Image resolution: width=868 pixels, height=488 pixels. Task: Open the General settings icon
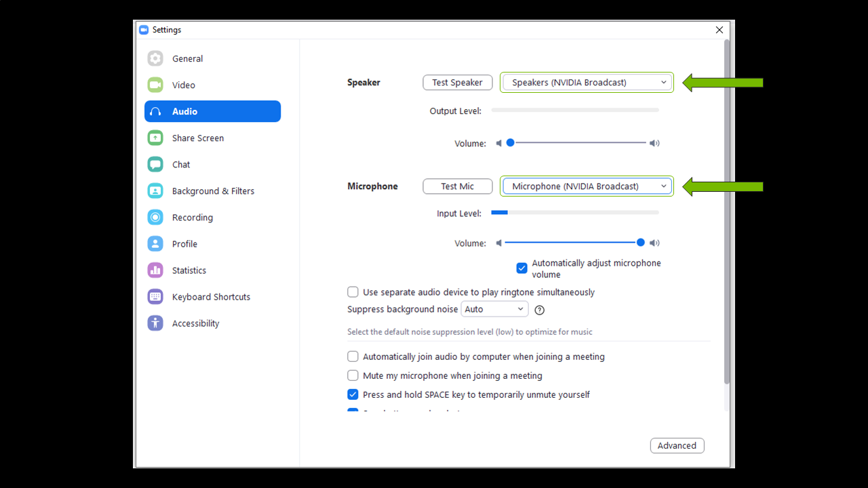tap(155, 59)
